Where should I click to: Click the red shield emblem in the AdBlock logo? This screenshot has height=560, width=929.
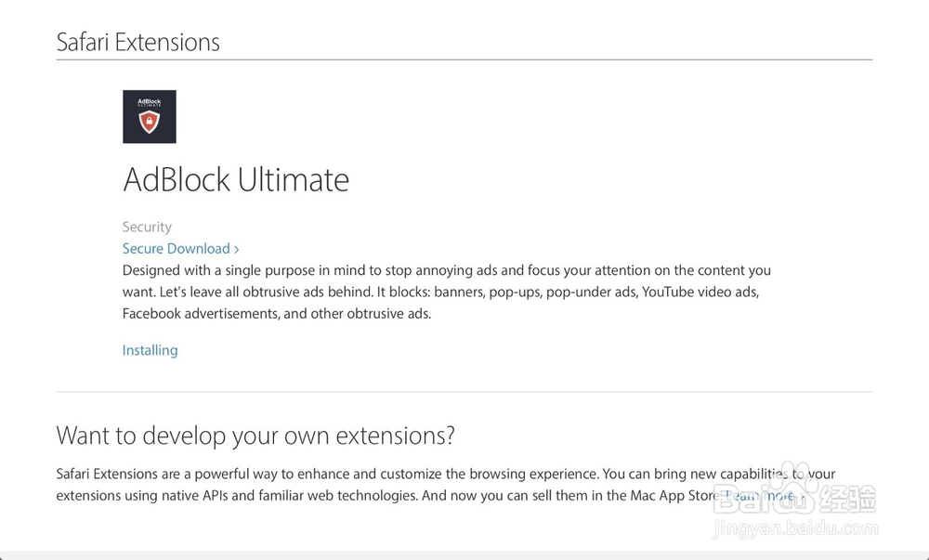click(149, 124)
